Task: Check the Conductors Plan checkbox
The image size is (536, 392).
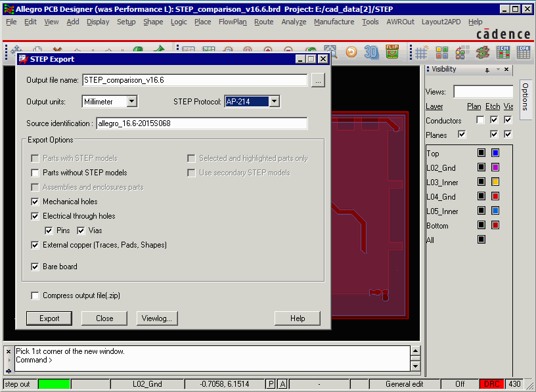Action: 480,120
